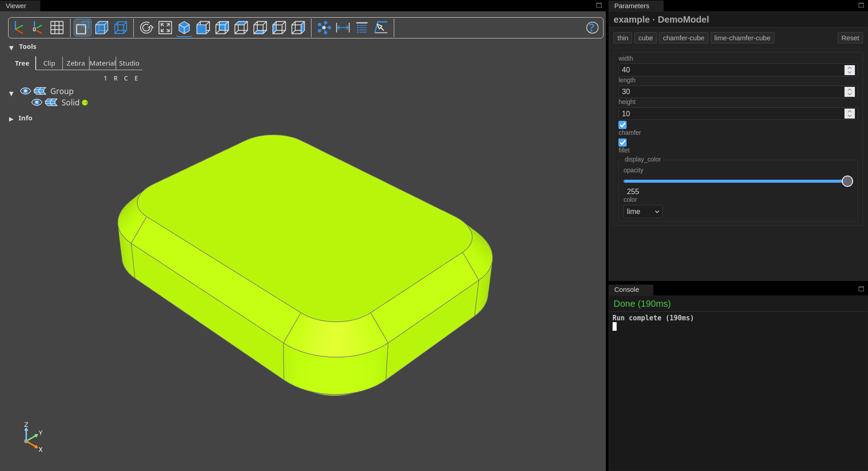Apply the lime-chamfer-cube preset

[x=742, y=38]
